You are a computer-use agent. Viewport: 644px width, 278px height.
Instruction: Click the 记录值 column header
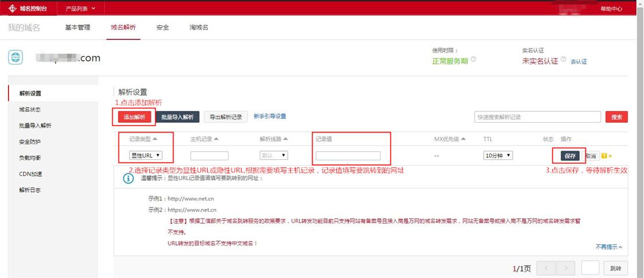pyautogui.click(x=323, y=139)
